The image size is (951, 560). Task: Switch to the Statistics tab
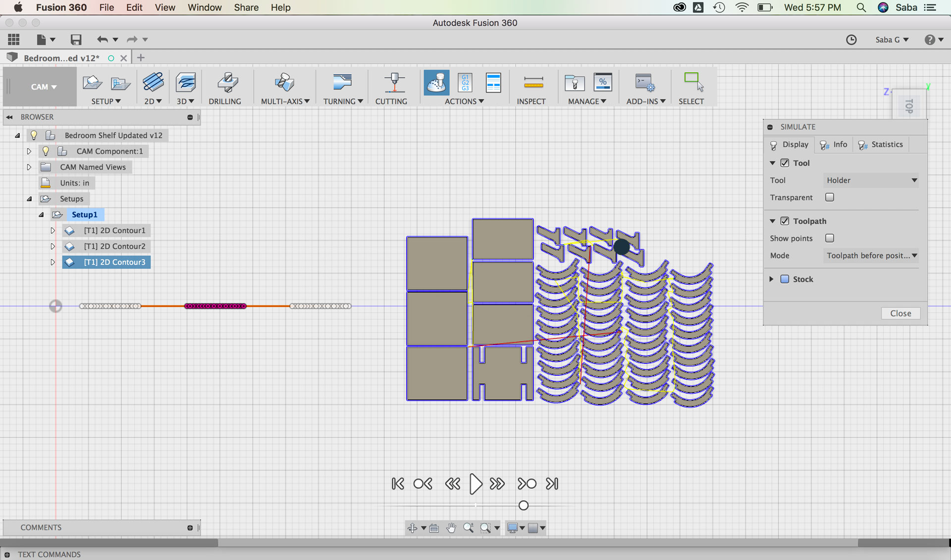881,145
